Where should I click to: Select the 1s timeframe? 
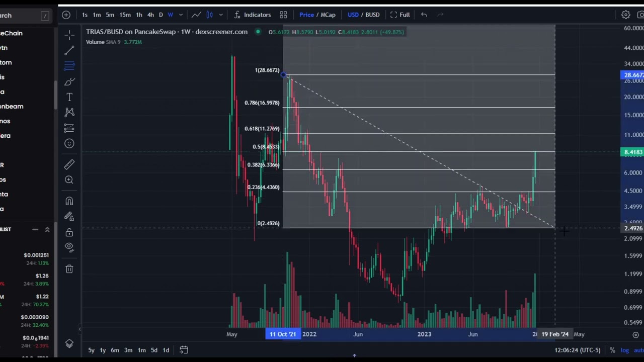click(85, 15)
